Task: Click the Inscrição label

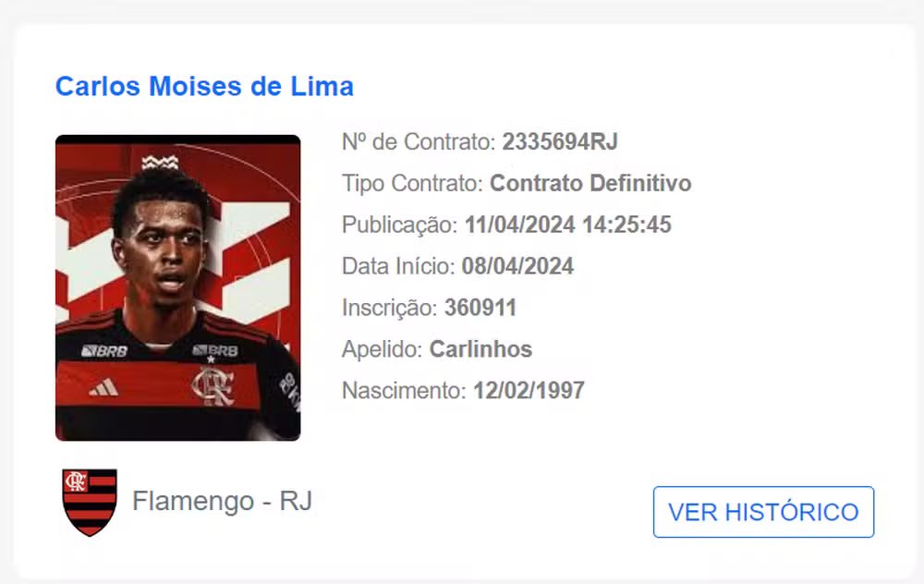Action: pyautogui.click(x=389, y=308)
